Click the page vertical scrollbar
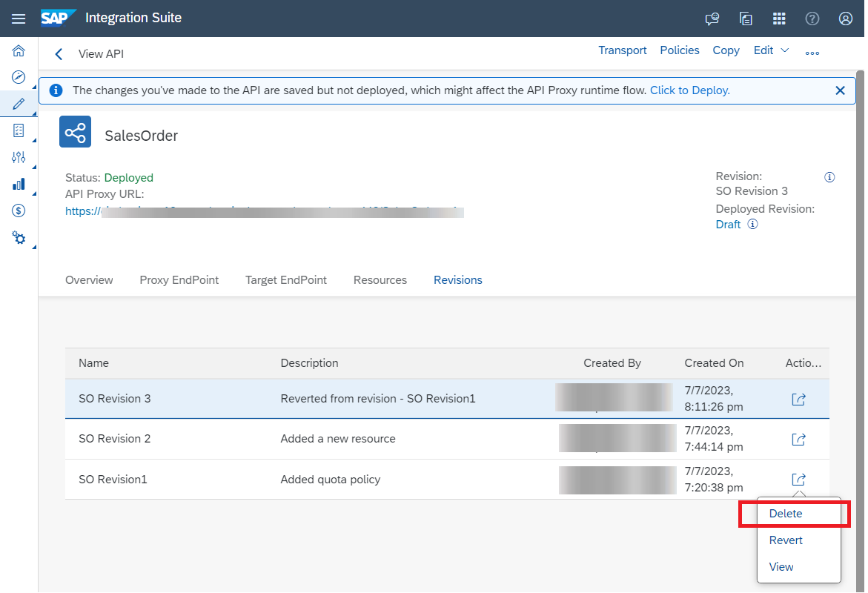The width and height of the screenshot is (868, 593). tap(860, 331)
